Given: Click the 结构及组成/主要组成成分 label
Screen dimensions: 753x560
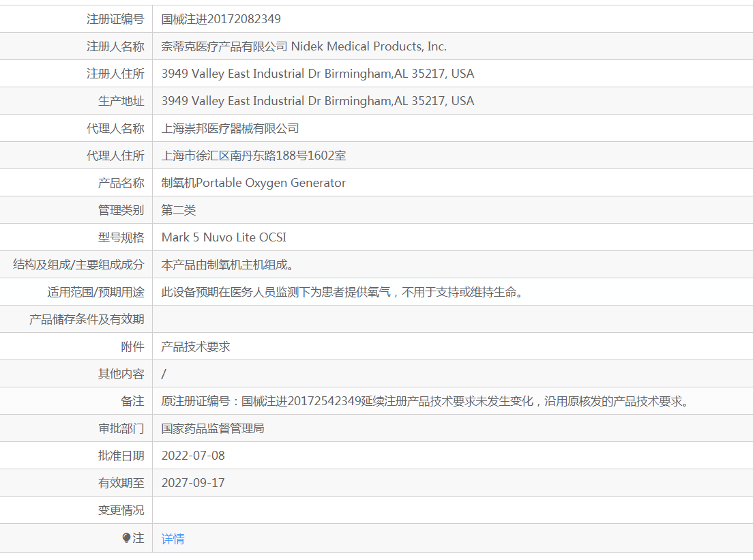Looking at the screenshot, I should (78, 265).
